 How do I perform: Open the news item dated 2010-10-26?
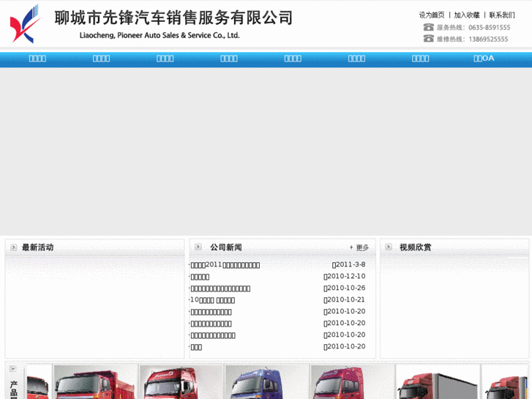220,288
